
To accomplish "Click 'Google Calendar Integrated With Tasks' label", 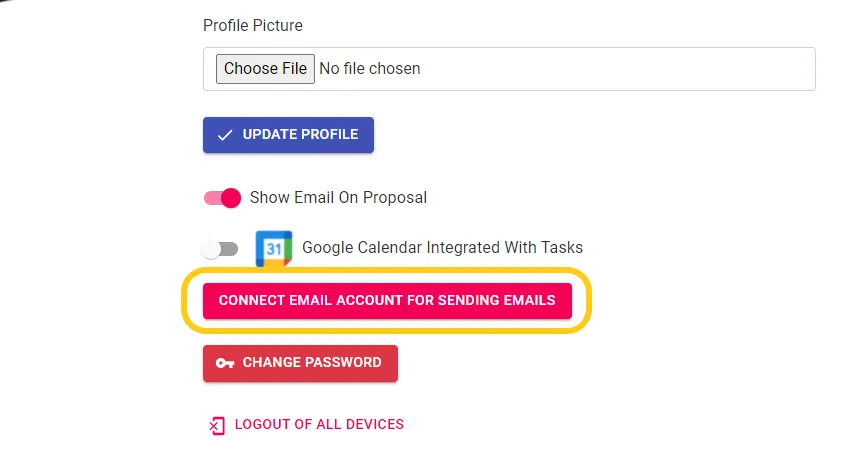I will click(x=442, y=248).
